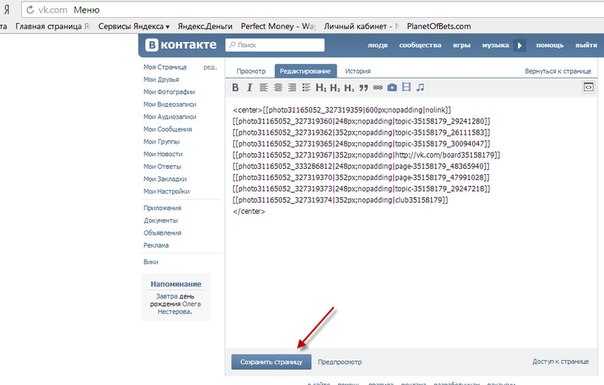Viewport: 604px width, 385px height.
Task: Open Perfect Money bookmark
Action: 278,26
